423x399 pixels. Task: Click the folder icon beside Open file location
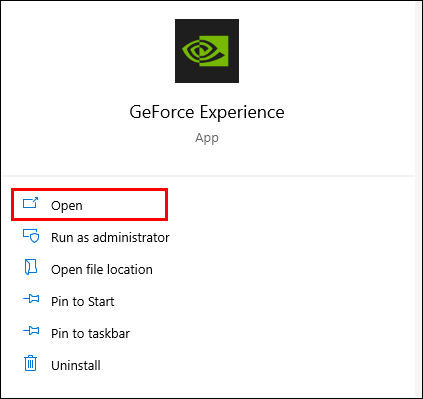(x=31, y=267)
